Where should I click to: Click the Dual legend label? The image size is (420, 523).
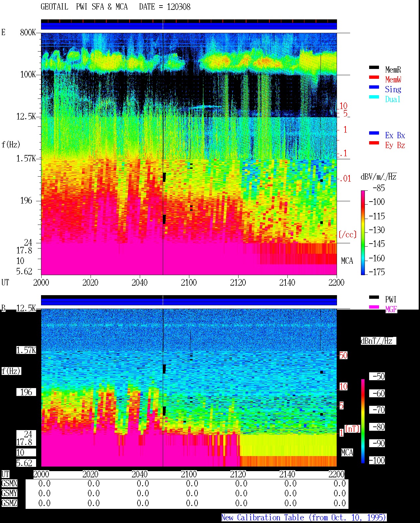[393, 99]
